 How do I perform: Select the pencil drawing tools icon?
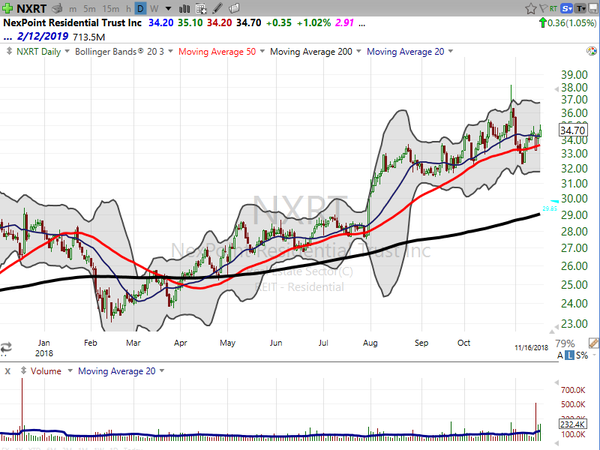click(217, 8)
